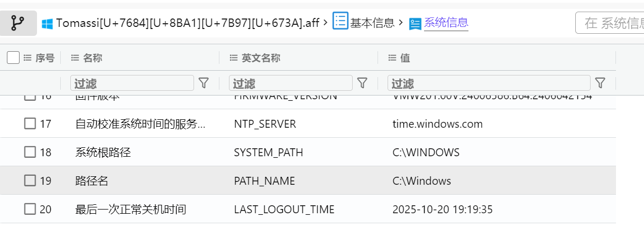The image size is (644, 228).
Task: Open filter funnel for 名称 column
Action: click(204, 83)
